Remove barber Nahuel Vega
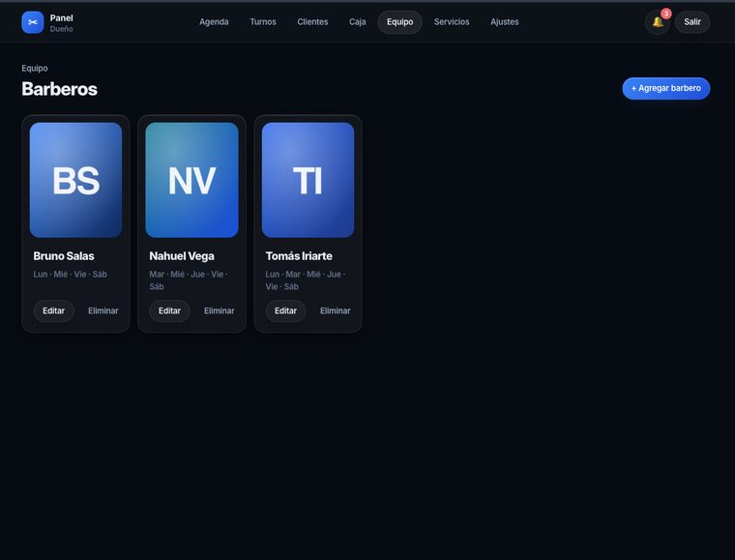 tap(219, 310)
